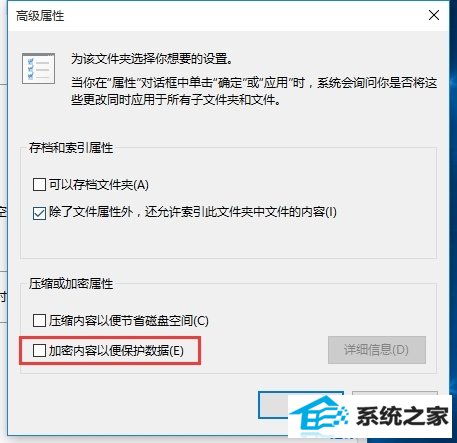457x443 pixels.
Task: Click the 高级属性 title bar text
Action: point(40,16)
